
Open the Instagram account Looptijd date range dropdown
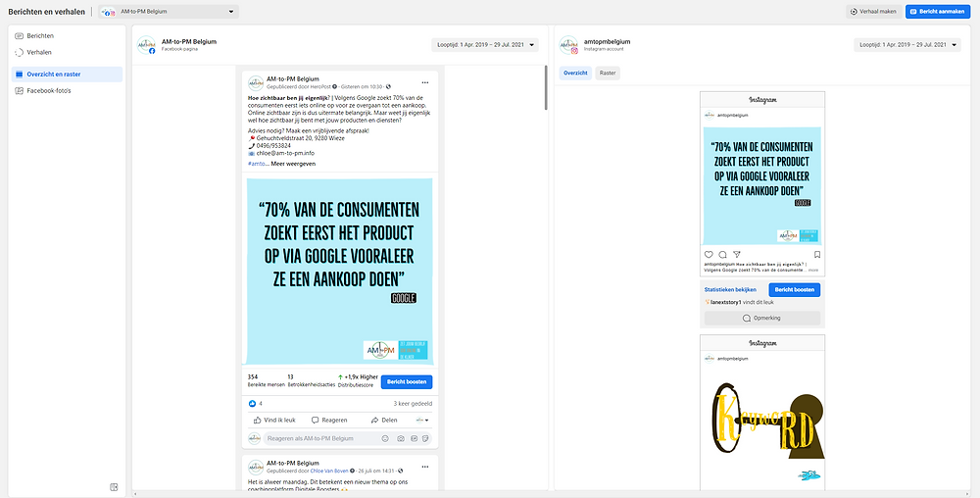click(x=907, y=45)
